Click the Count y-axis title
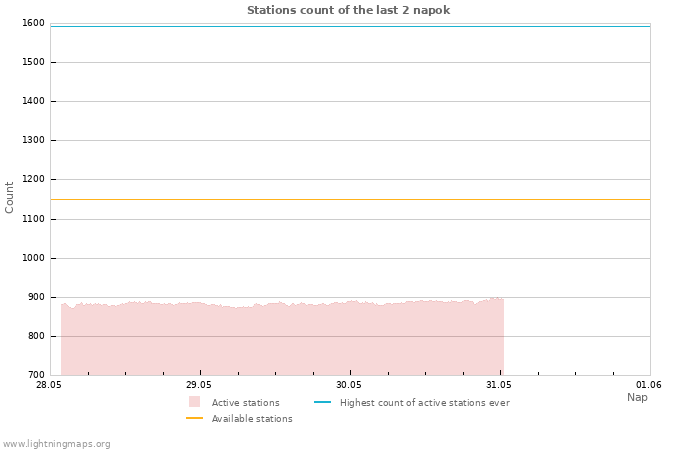Viewport: 700px width, 450px height. 9,197
